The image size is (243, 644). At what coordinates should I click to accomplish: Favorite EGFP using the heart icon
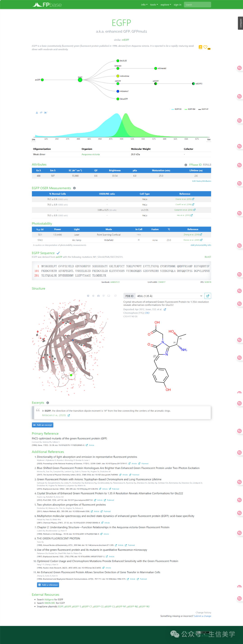tap(205, 47)
